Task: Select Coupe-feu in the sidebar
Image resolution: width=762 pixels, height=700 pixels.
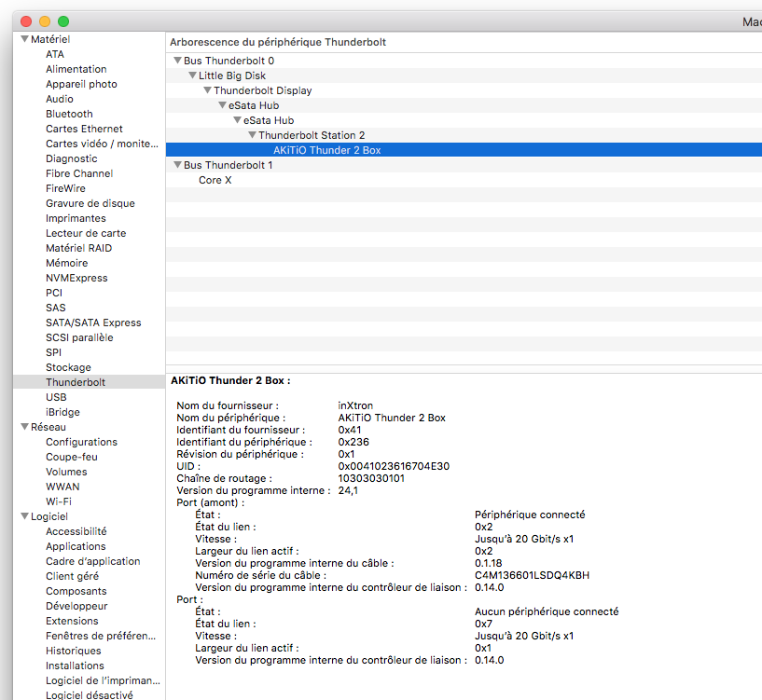Action: [x=72, y=457]
